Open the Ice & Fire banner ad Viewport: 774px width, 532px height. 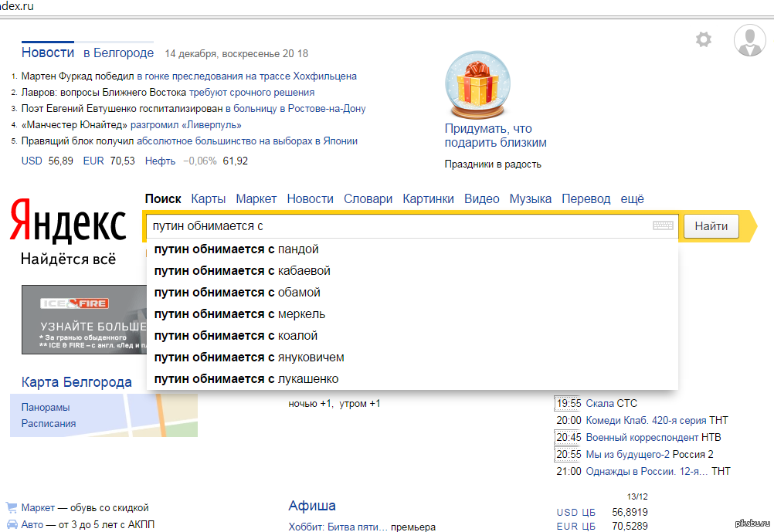(x=83, y=320)
